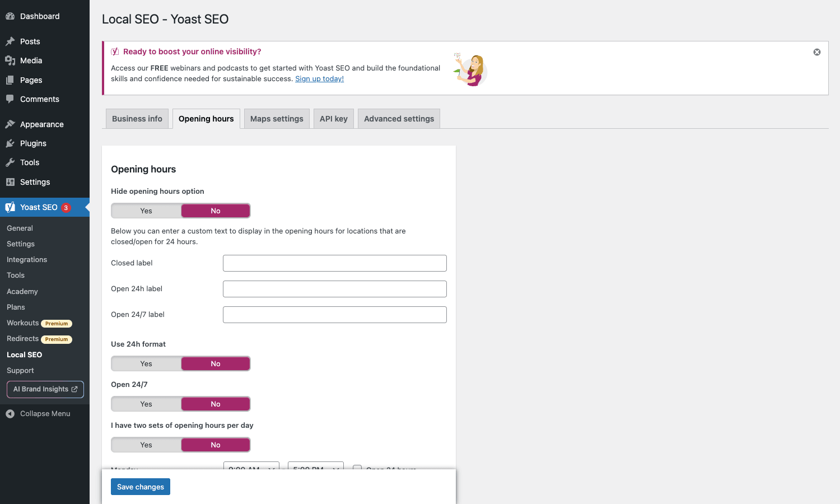Focus the Open 24h label field
Viewport: 840px width, 504px height.
[x=335, y=289]
